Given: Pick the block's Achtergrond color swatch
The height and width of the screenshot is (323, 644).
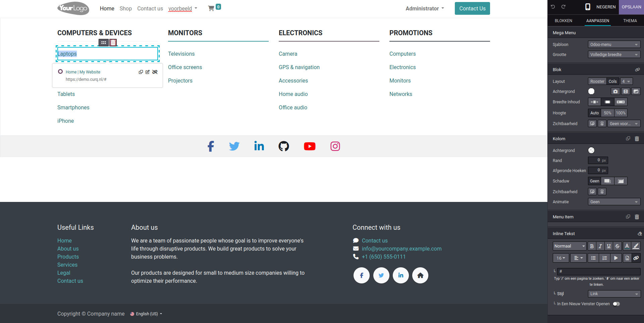Looking at the screenshot, I should (591, 91).
